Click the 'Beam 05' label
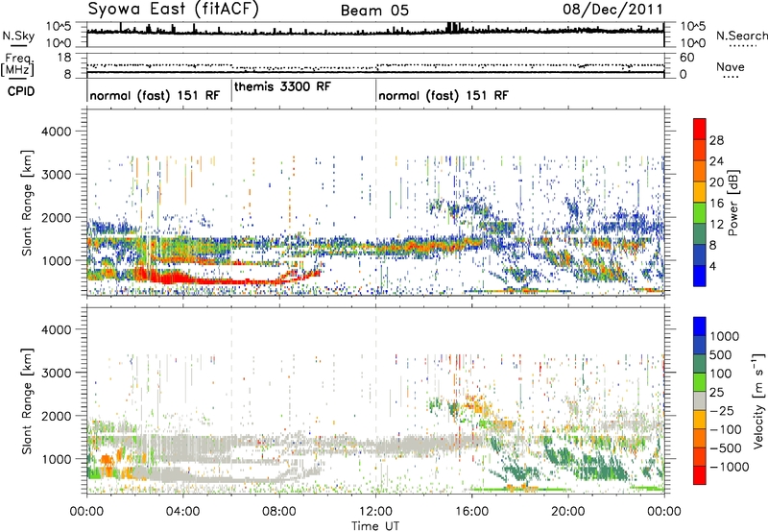Screen dimensions: 768x532 (374, 11)
